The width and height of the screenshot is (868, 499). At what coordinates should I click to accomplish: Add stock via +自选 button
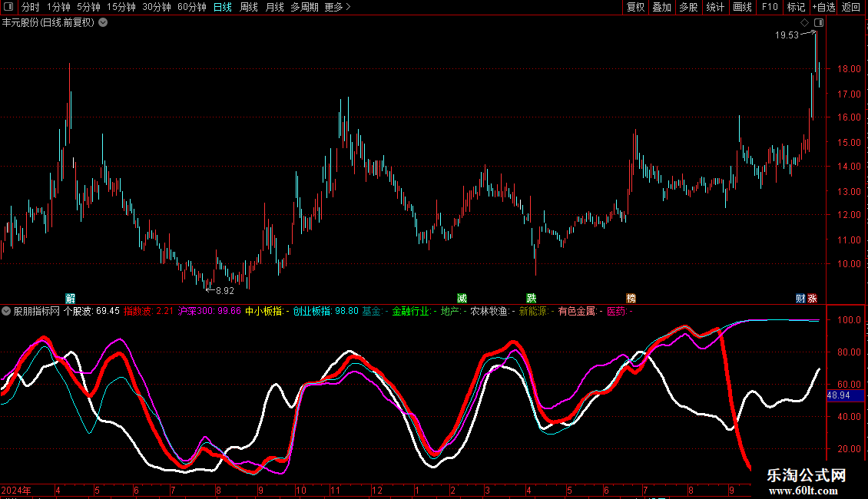(x=823, y=7)
